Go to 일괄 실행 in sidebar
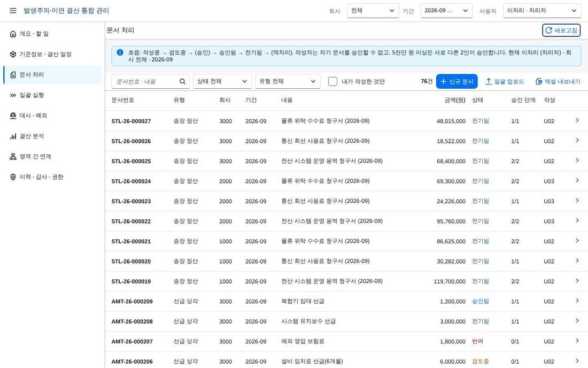This screenshot has height=368, width=588. (52, 95)
